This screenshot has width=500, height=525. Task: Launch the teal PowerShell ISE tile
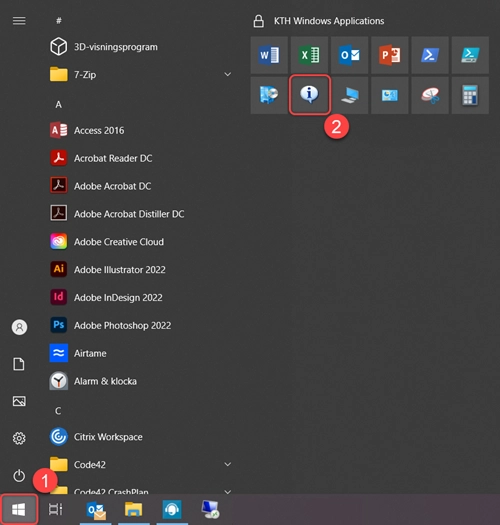click(470, 55)
